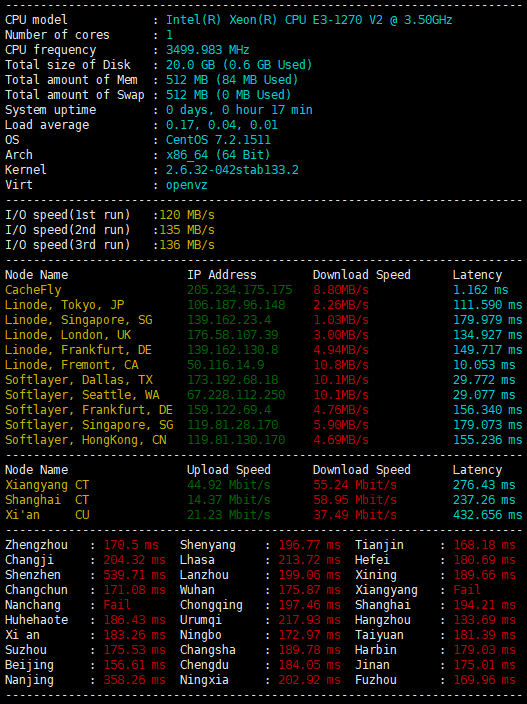Select the Changji ping 204.32 ms

pyautogui.click(x=135, y=560)
